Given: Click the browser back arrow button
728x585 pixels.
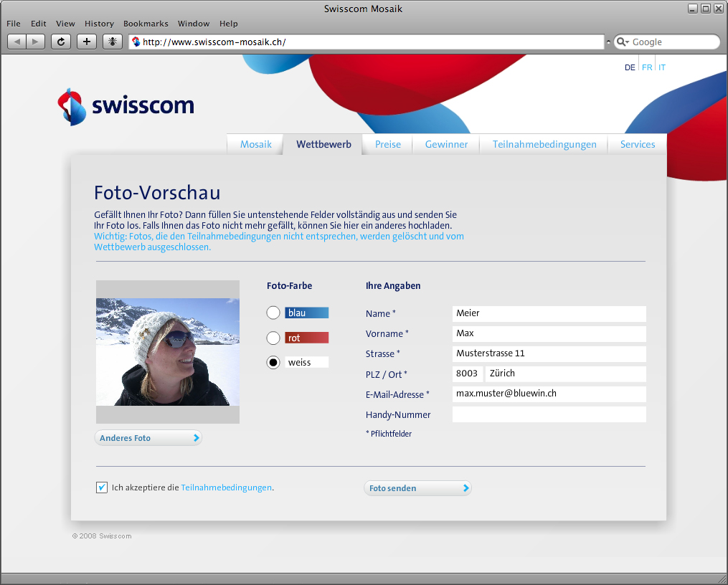Looking at the screenshot, I should 16,42.
